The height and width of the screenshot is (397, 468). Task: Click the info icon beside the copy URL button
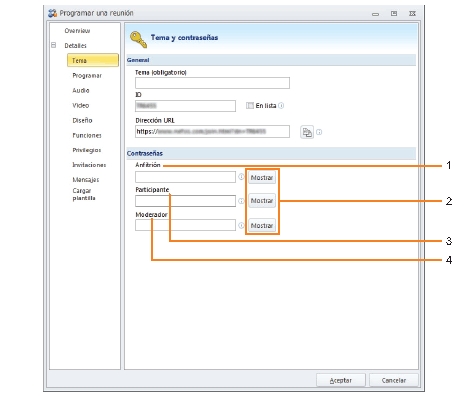[x=319, y=132]
